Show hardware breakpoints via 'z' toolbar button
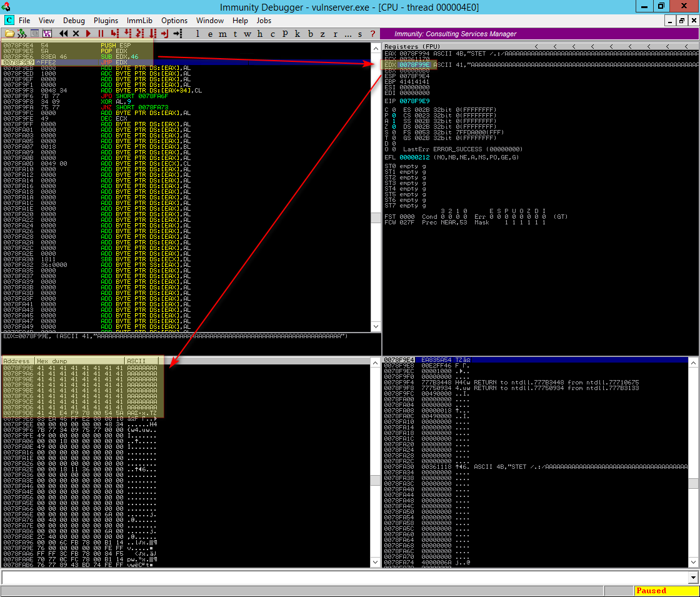Viewport: 700px width, 597px height. (322, 34)
